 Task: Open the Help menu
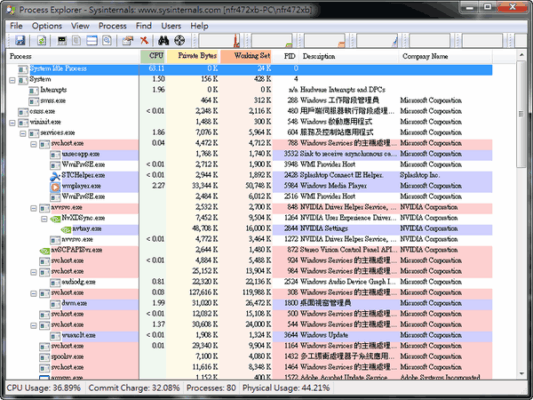pyautogui.click(x=199, y=26)
